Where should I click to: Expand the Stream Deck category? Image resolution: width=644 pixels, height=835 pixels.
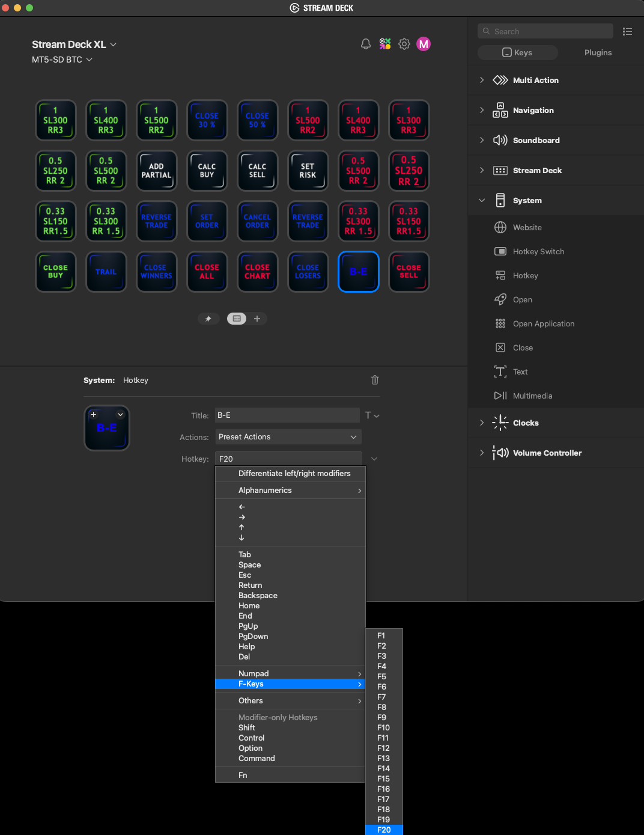(x=481, y=170)
